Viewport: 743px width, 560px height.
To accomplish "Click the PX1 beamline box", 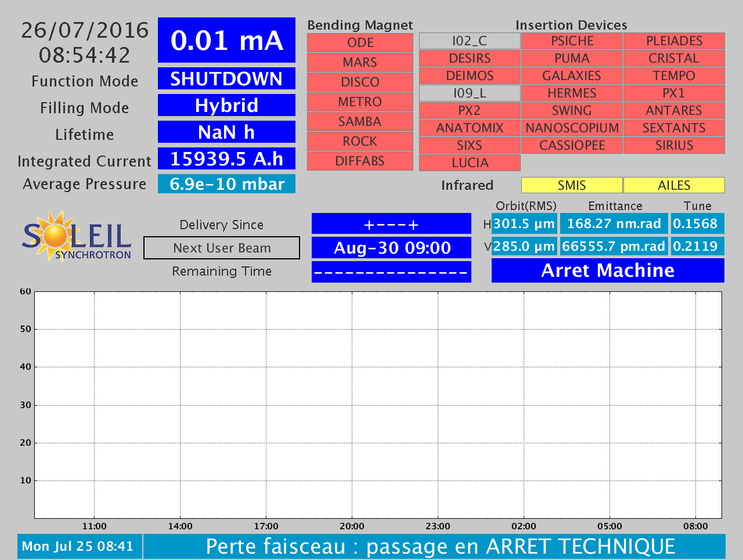I will coord(674,93).
